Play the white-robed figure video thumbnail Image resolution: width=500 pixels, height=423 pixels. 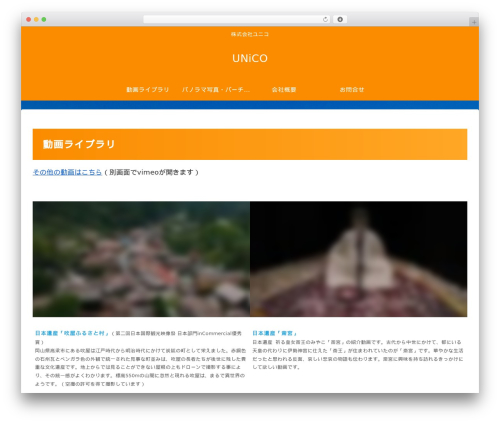click(359, 259)
